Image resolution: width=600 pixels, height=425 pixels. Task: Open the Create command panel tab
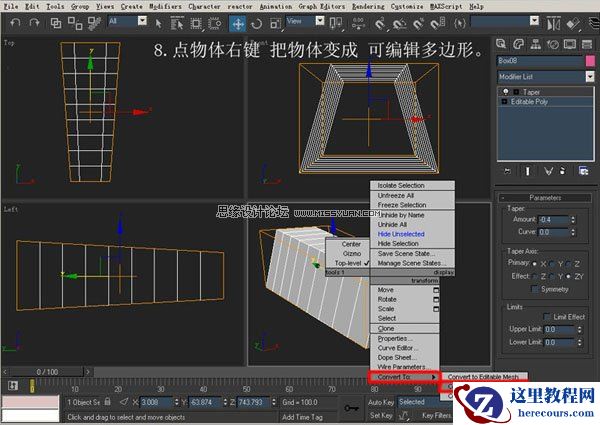501,44
